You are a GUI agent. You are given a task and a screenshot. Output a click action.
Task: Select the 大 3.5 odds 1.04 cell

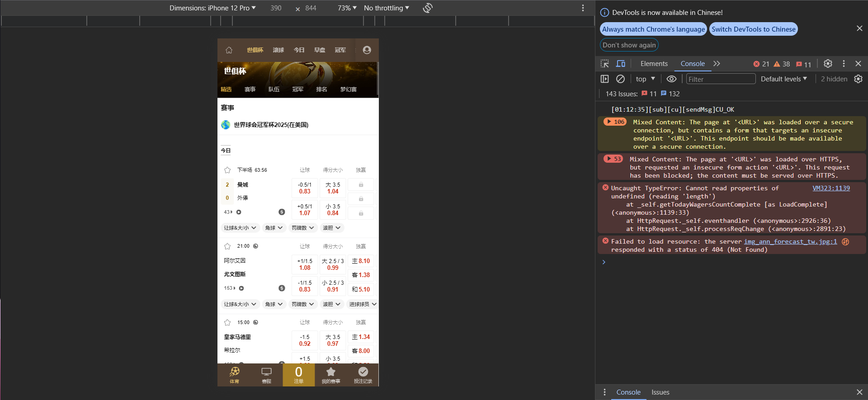point(333,188)
